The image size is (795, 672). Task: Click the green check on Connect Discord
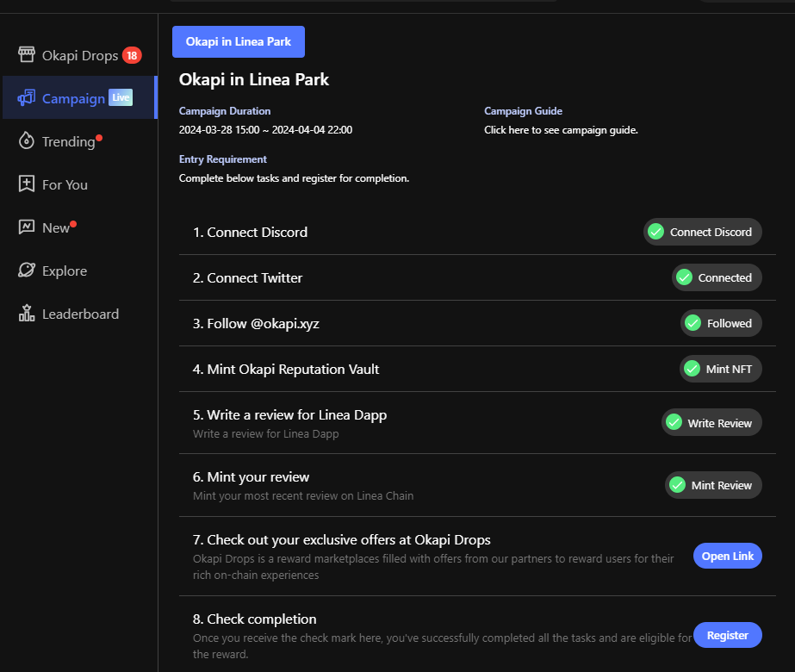[x=655, y=232]
